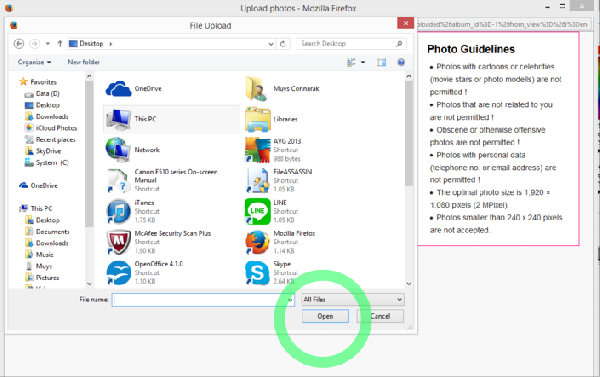This screenshot has height=377, width=600.
Task: Click the Firefox window URL bar
Action: (x=503, y=24)
